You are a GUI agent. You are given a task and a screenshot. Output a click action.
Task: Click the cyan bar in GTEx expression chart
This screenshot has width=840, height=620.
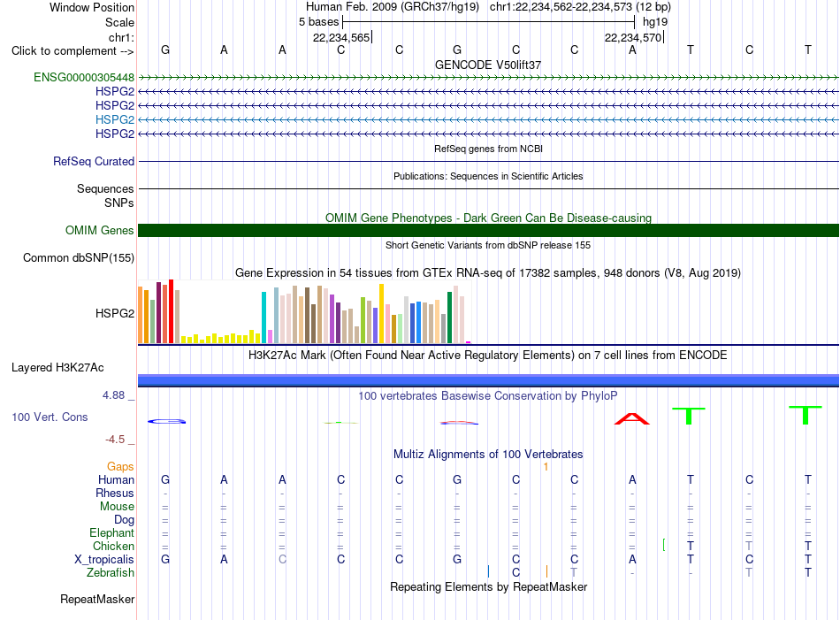pyautogui.click(x=263, y=318)
